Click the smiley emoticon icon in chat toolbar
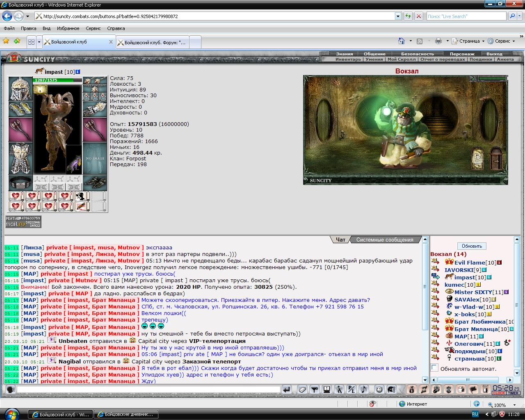 tap(379, 390)
